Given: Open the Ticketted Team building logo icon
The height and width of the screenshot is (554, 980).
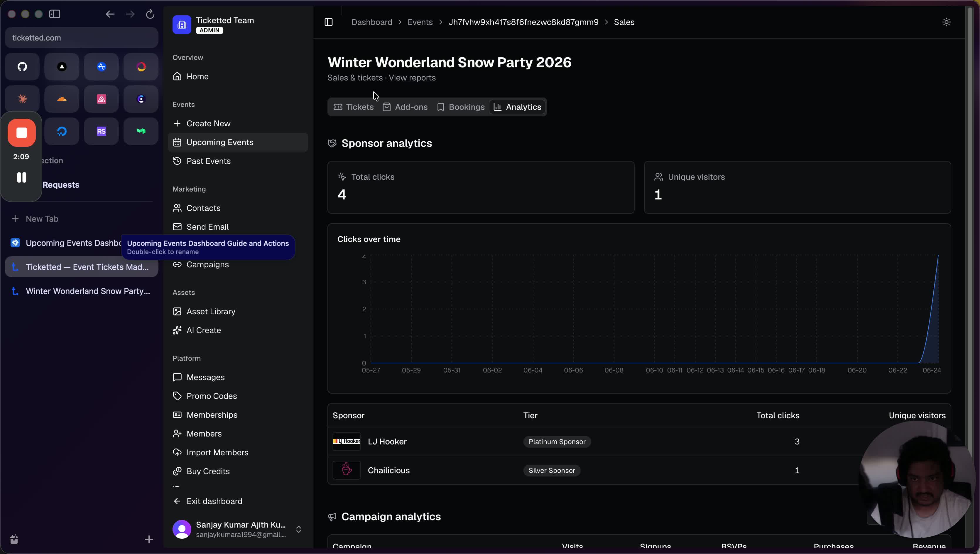Looking at the screenshot, I should click(182, 25).
